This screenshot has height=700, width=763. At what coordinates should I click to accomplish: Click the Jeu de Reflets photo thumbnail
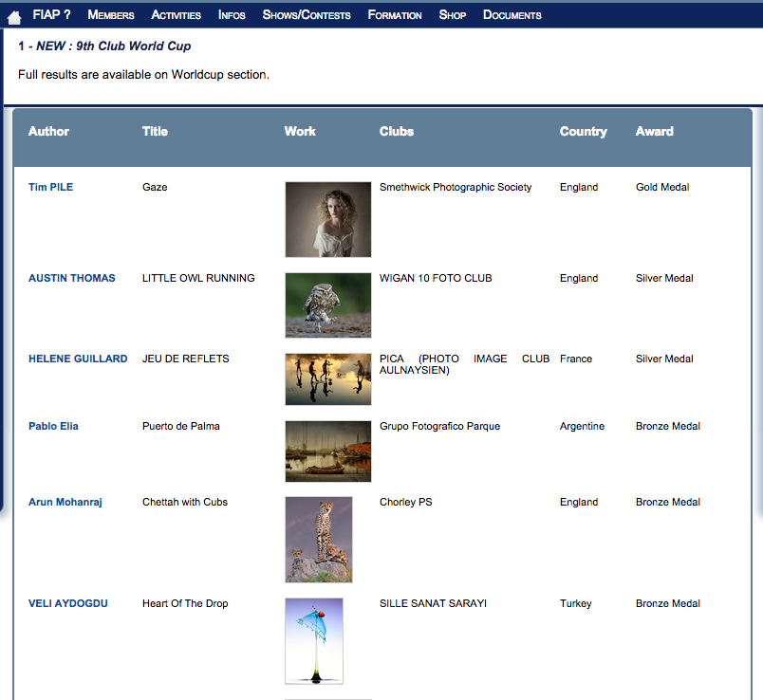(327, 378)
